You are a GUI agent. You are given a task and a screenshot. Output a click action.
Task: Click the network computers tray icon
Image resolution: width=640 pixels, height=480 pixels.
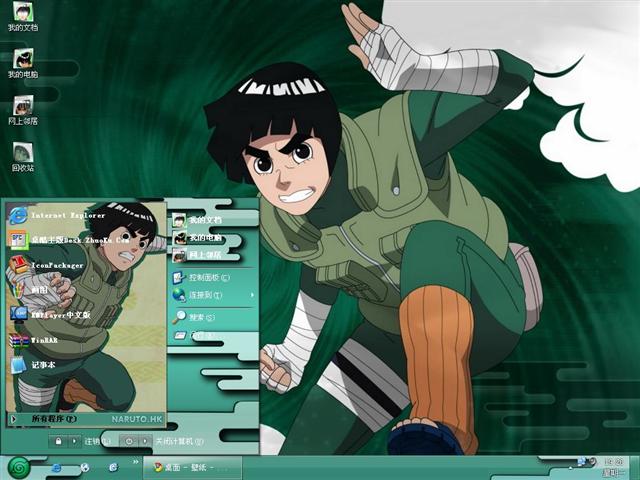pos(582,462)
